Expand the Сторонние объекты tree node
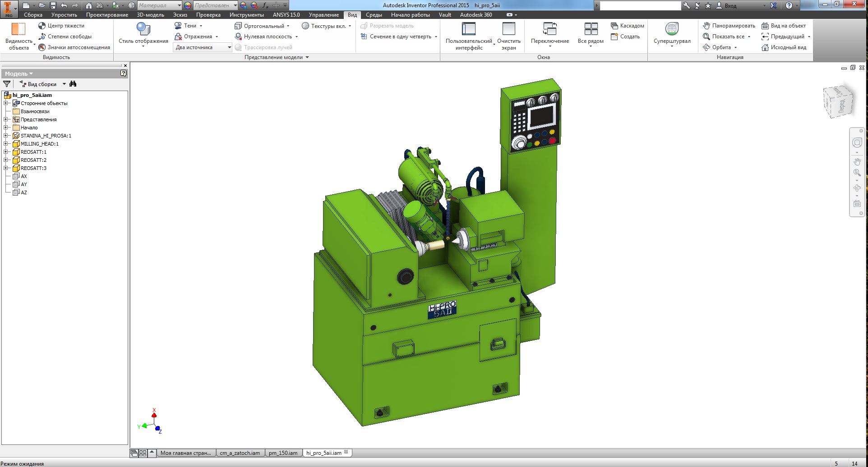 [x=5, y=103]
